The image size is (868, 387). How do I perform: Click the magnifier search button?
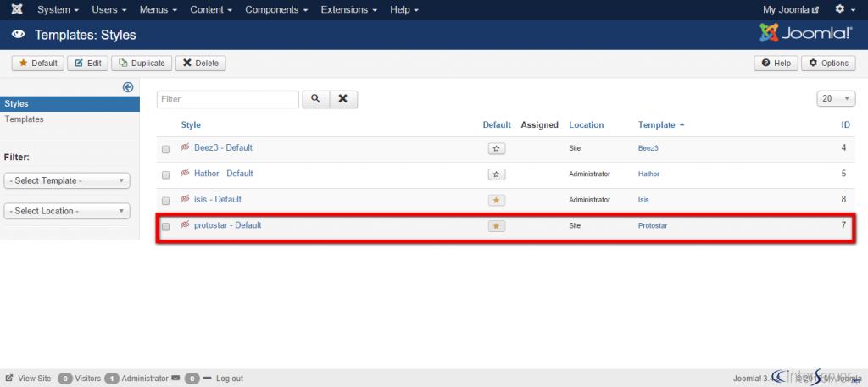[x=315, y=100]
